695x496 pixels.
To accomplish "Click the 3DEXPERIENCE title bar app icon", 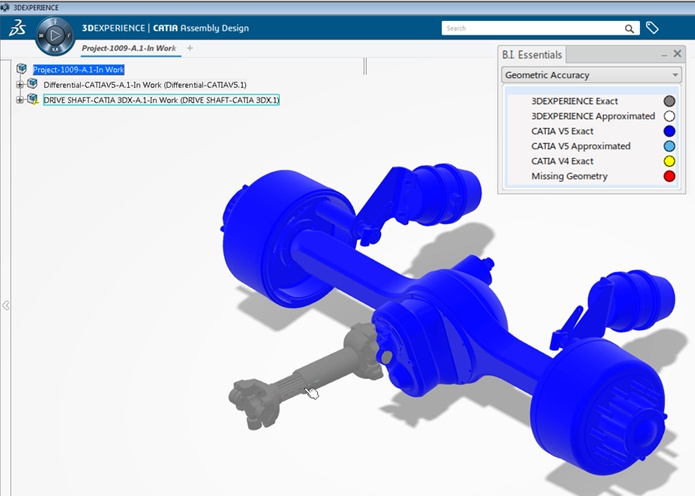I will coord(5,8).
